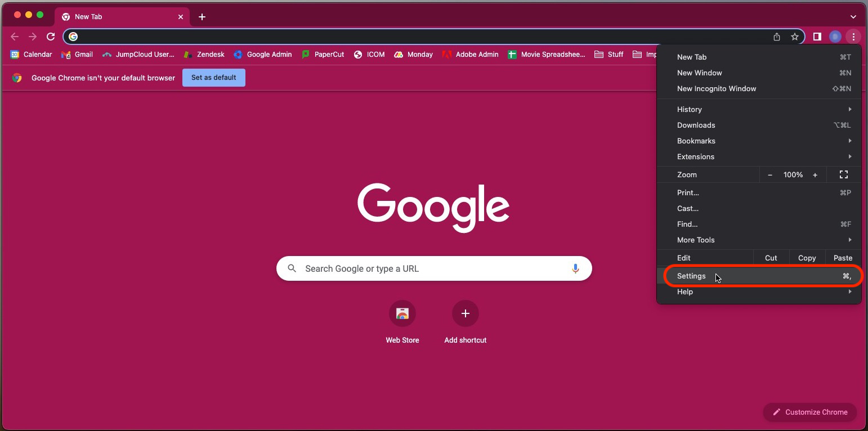This screenshot has width=868, height=431.
Task: Click Customize Chrome button
Action: pos(810,412)
